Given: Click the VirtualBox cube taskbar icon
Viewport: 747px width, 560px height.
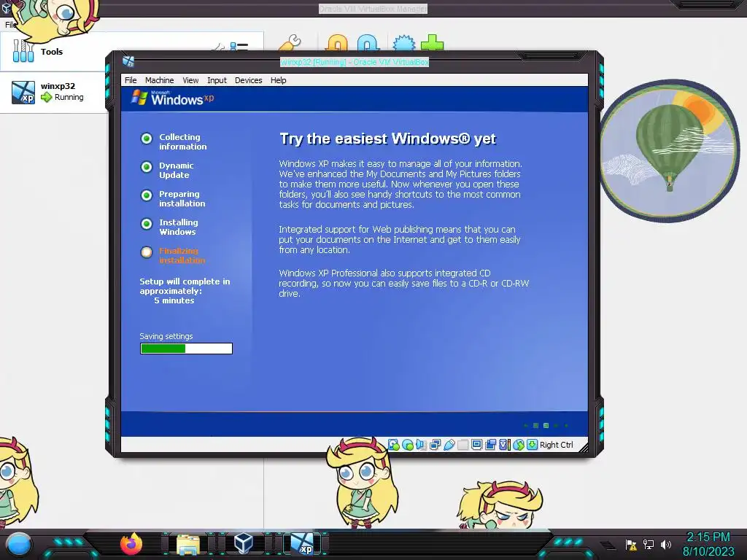Looking at the screenshot, I should click(x=244, y=543).
